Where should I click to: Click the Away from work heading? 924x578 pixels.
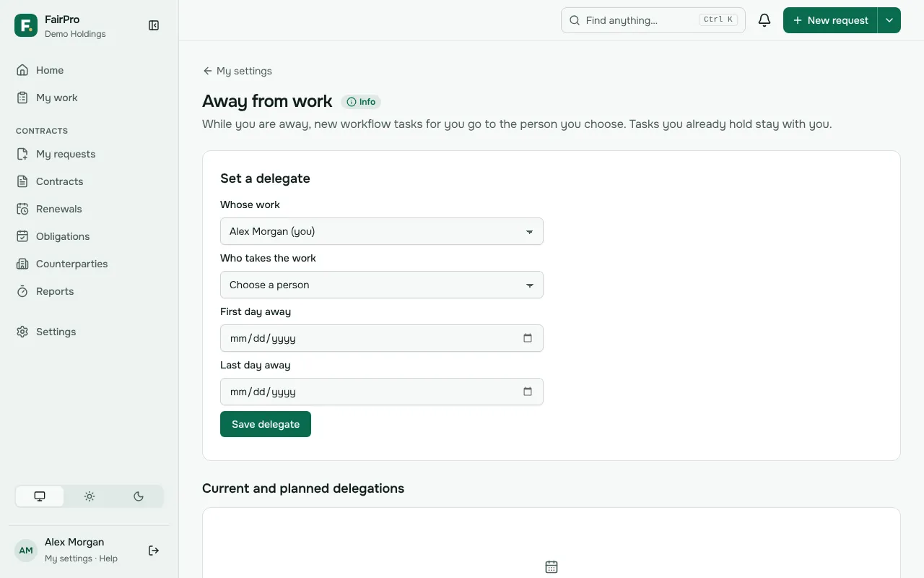pyautogui.click(x=267, y=101)
